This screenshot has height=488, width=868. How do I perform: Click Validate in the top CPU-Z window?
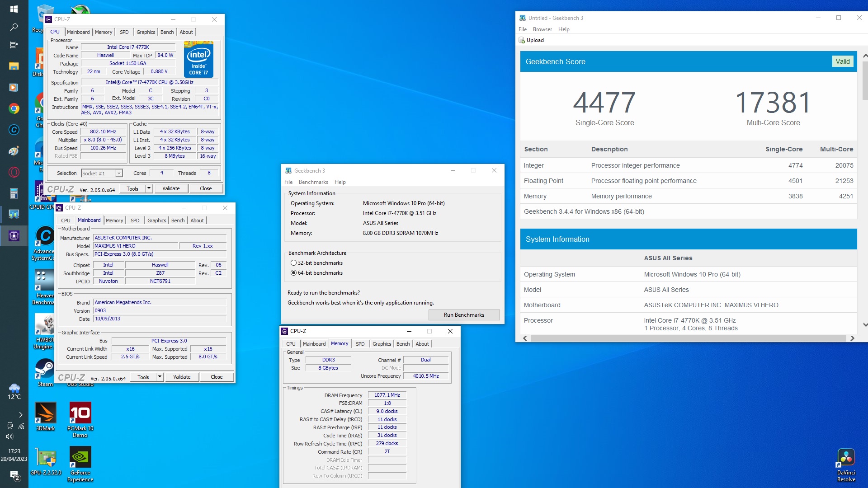point(171,188)
